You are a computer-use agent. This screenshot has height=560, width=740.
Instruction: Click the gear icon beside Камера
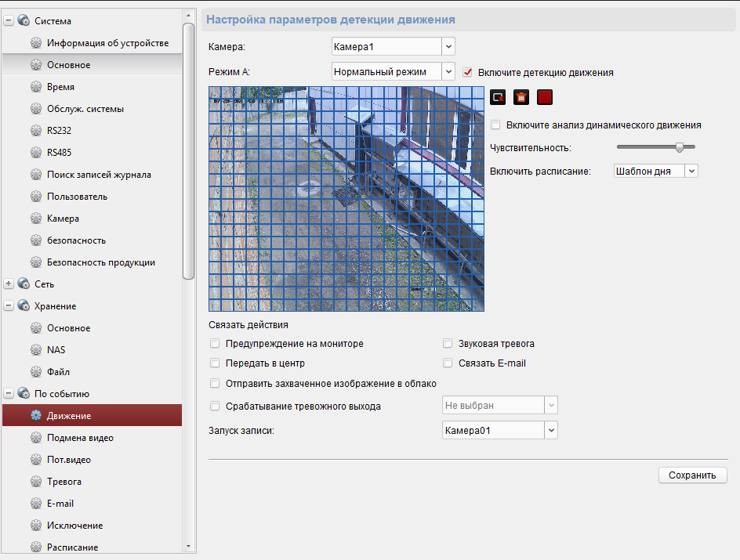pyautogui.click(x=36, y=219)
